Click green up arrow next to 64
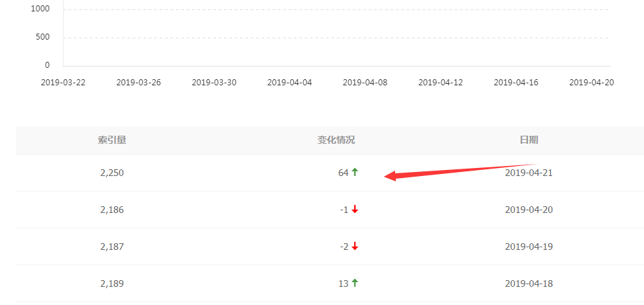Screen dimensions: 644x305 coord(355,172)
